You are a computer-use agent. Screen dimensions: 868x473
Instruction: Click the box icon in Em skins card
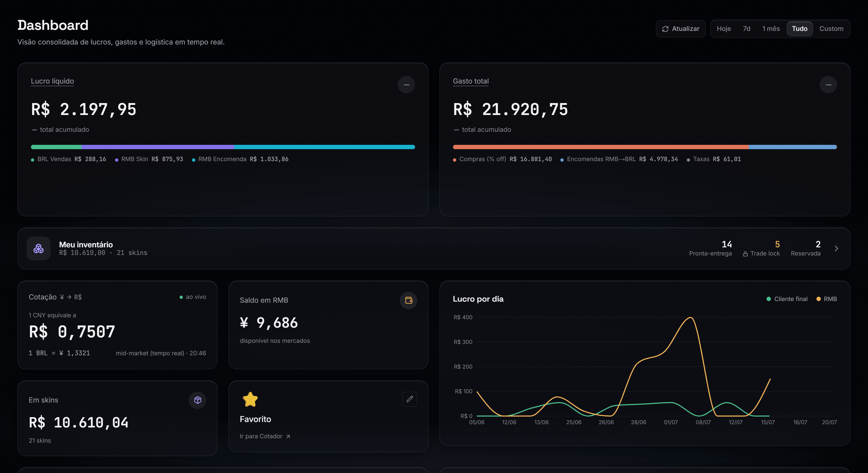click(197, 400)
